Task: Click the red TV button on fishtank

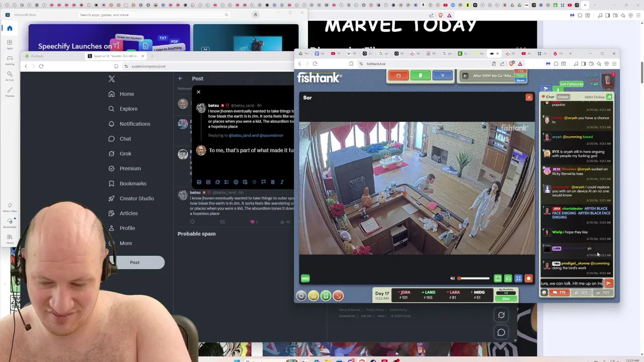Action: click(398, 76)
